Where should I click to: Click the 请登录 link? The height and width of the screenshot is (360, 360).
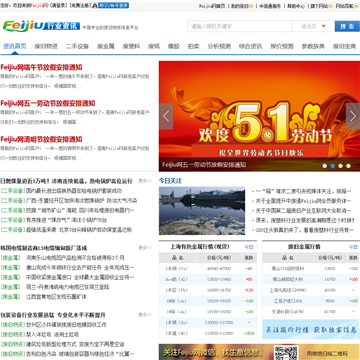coord(59,6)
